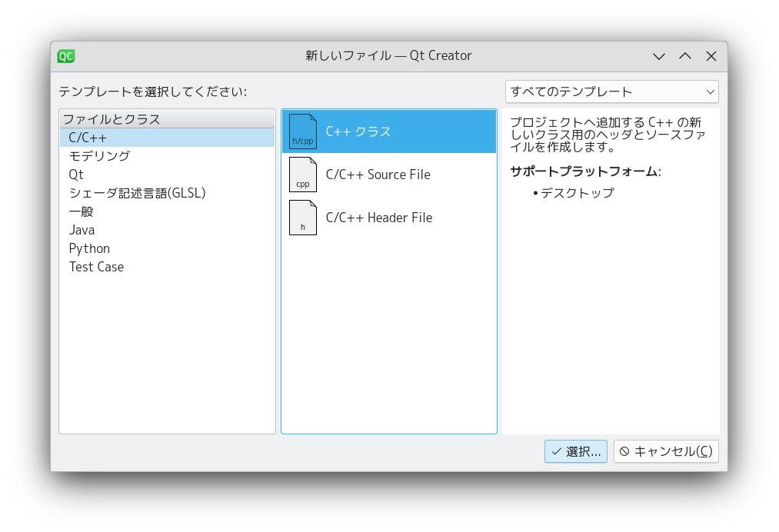This screenshot has width=779, height=532.
Task: Click the デスクトップ platform text
Action: (x=578, y=193)
